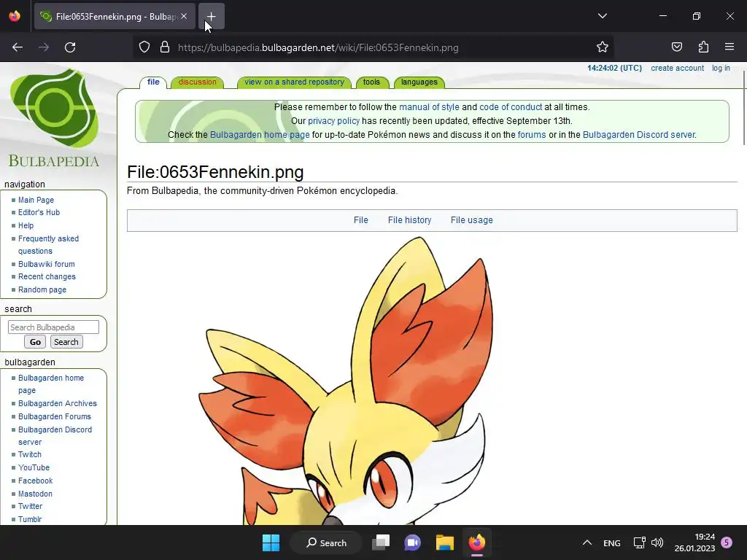Open the Firefox hamburger application menu
747x560 pixels.
click(729, 47)
